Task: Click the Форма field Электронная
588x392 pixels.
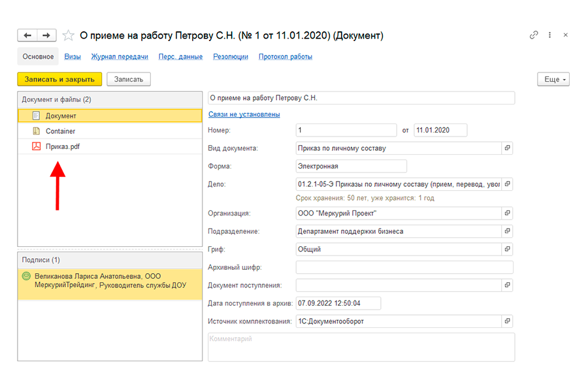Action: click(351, 166)
